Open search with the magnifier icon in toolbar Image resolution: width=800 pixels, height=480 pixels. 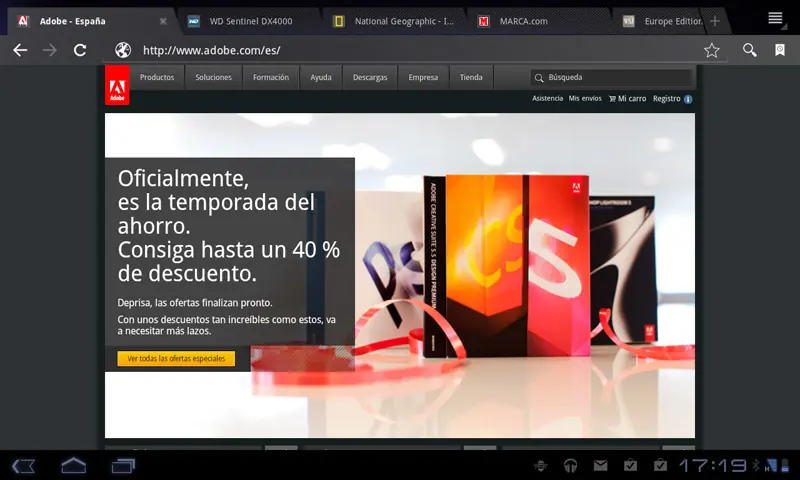tap(749, 50)
